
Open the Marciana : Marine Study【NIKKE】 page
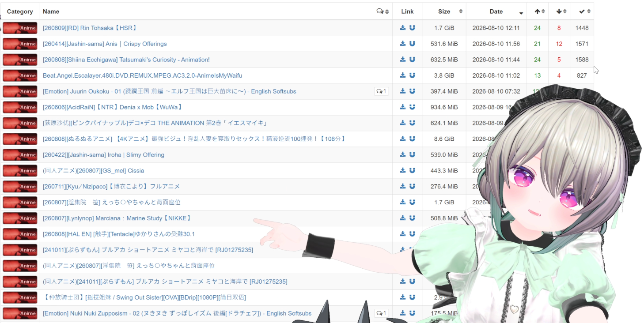(x=117, y=218)
